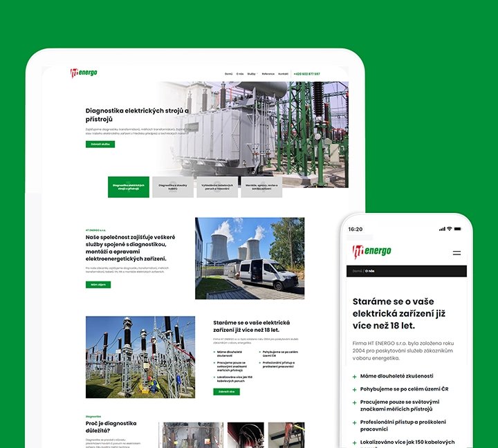Select the Vyhledávání kabelových poruch tab

(217, 187)
